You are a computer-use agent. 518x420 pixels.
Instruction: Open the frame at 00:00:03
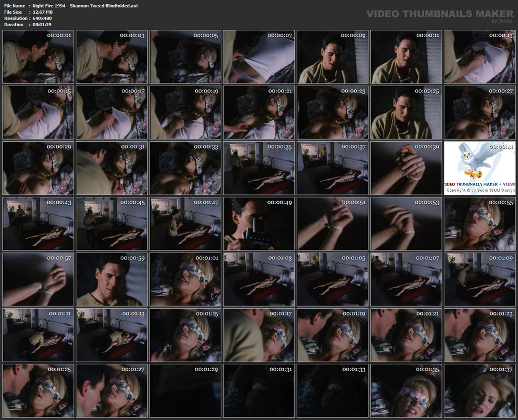(x=112, y=57)
